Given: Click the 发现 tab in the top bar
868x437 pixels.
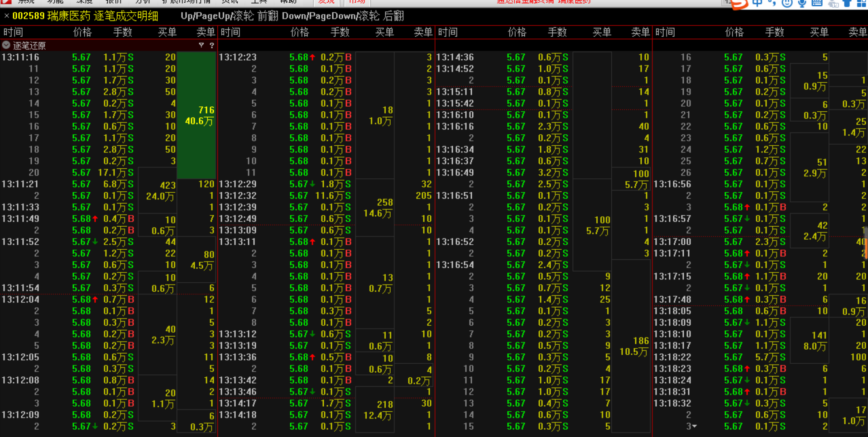Looking at the screenshot, I should pyautogui.click(x=326, y=2).
